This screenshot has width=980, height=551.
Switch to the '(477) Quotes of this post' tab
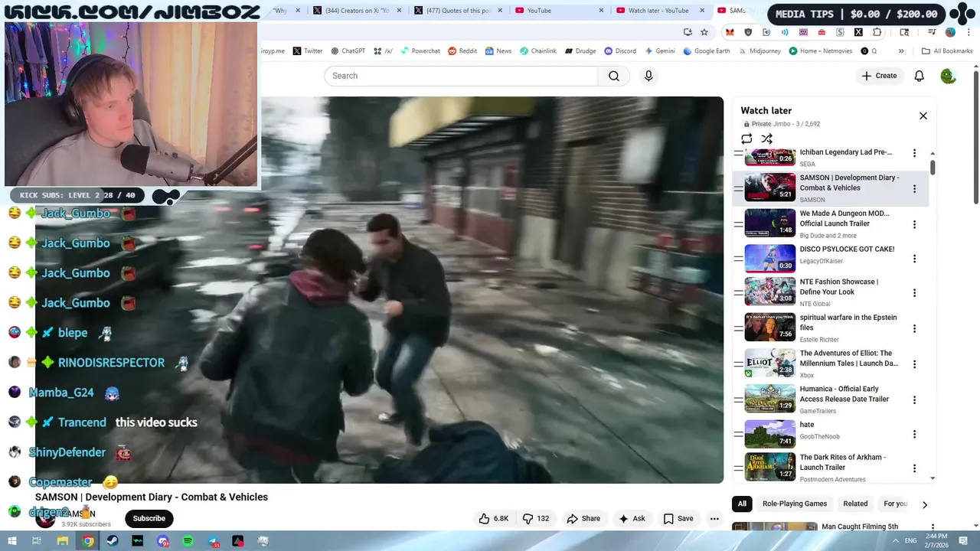point(459,11)
